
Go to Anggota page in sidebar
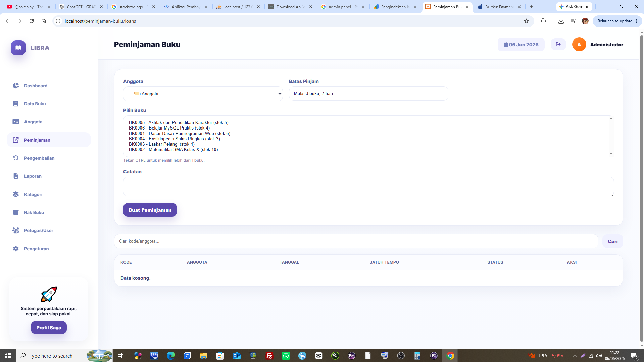33,122
